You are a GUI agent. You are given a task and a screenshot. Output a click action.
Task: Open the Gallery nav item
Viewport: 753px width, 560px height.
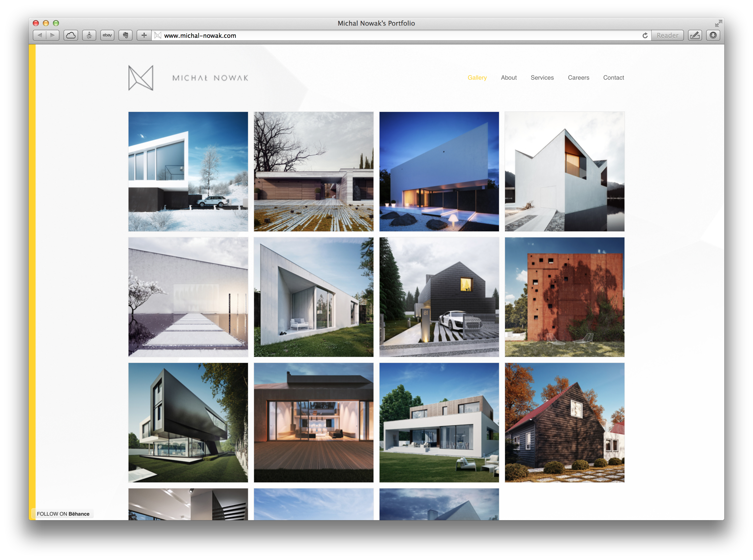point(477,78)
